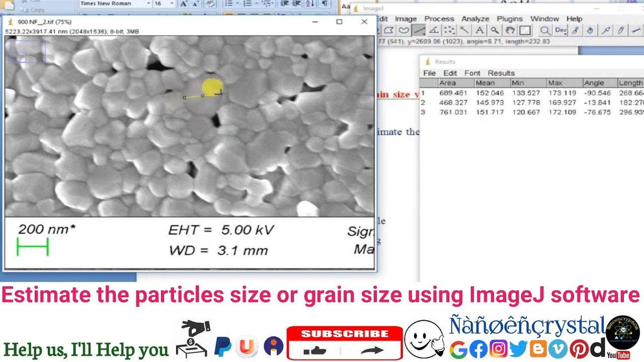Select Results row with area 468.327
The width and height of the screenshot is (644, 362).
pos(532,103)
